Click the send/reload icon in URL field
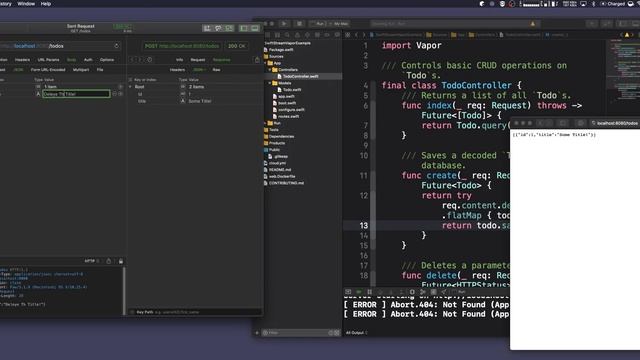This screenshot has height=360, width=640. click(x=116, y=46)
